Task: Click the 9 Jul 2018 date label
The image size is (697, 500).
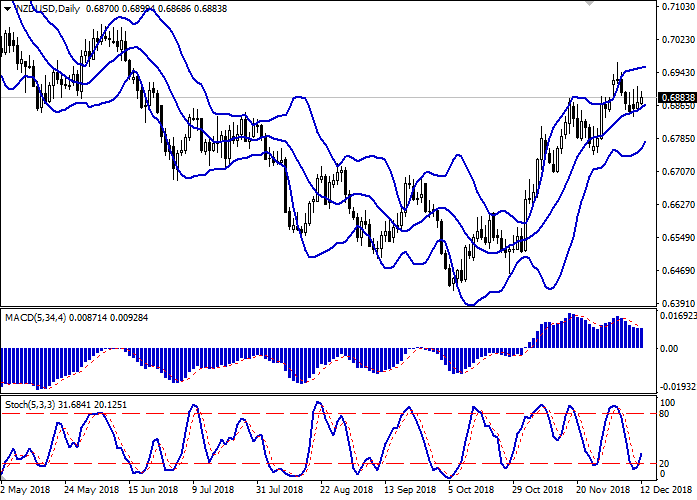Action: pyautogui.click(x=213, y=490)
